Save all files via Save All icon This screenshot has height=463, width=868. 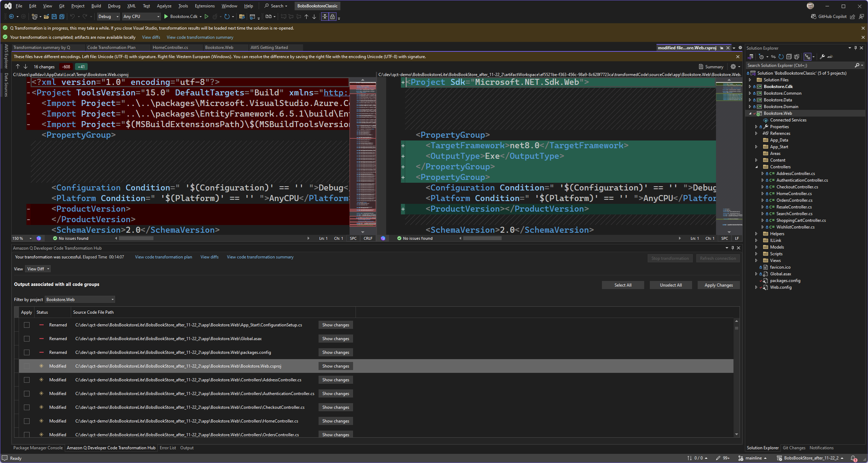click(61, 17)
